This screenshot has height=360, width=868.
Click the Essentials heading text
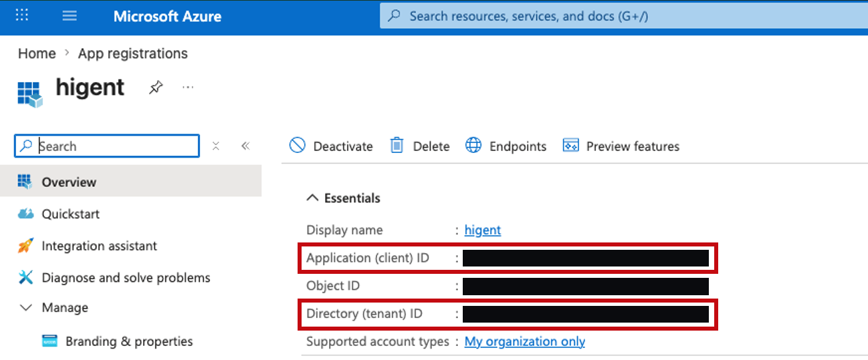coord(352,198)
